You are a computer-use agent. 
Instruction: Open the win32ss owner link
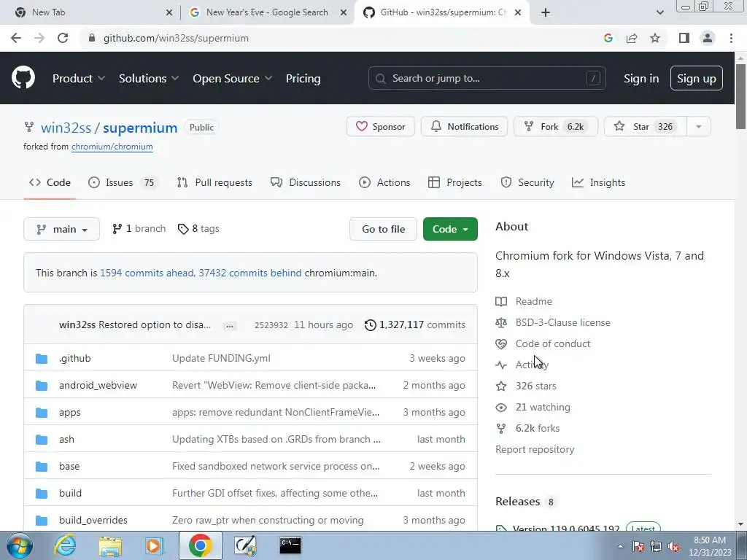(x=66, y=128)
